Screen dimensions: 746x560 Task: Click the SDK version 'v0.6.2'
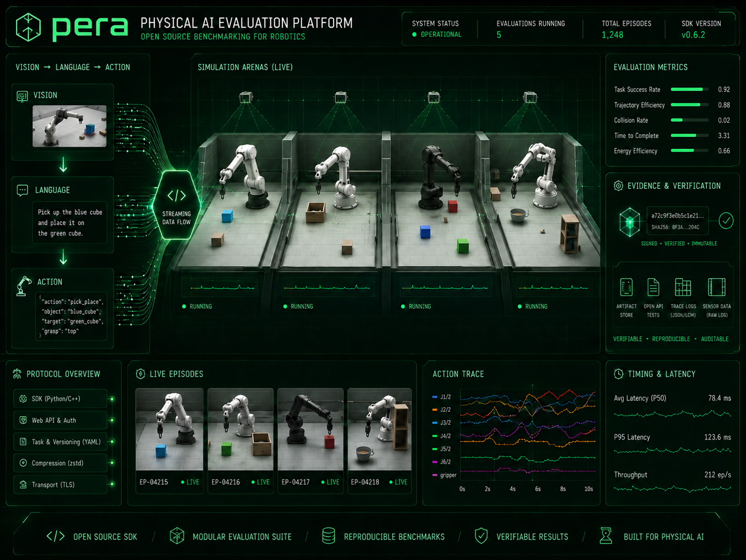[693, 35]
